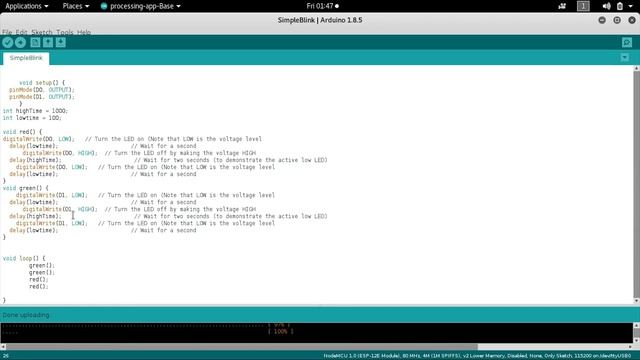Screen dimensions: 640x360
Task: Create a new sketch with New icon
Action: (x=35, y=42)
